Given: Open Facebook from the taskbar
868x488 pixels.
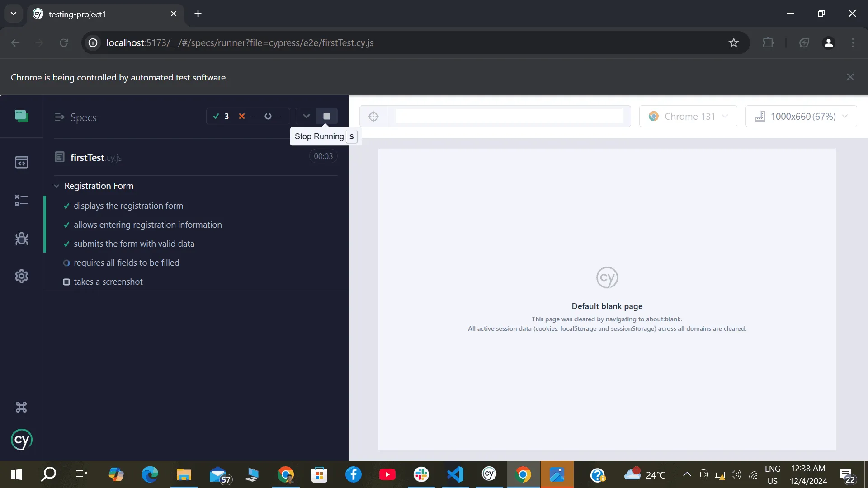Looking at the screenshot, I should point(354,474).
